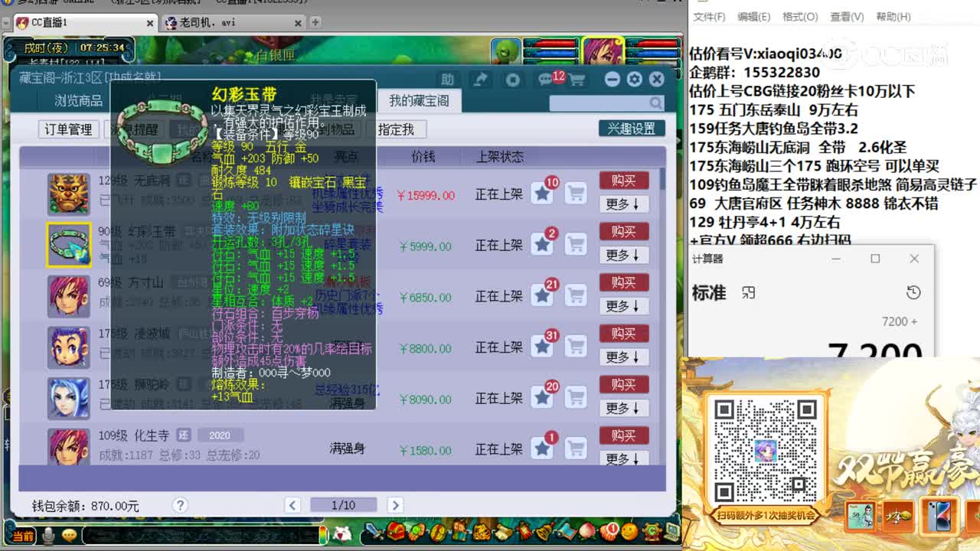Expand 更多 dropdown for ¥6850.00 listing

[x=624, y=306]
